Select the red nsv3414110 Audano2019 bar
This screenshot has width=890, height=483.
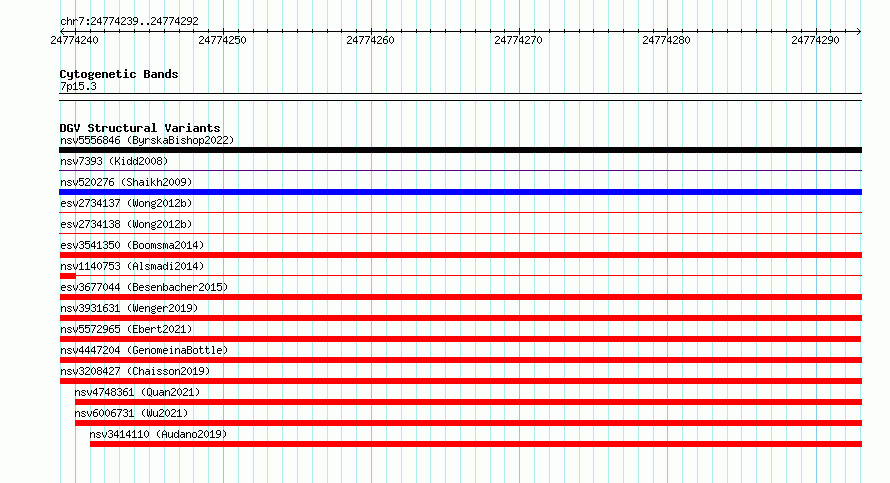pos(476,444)
